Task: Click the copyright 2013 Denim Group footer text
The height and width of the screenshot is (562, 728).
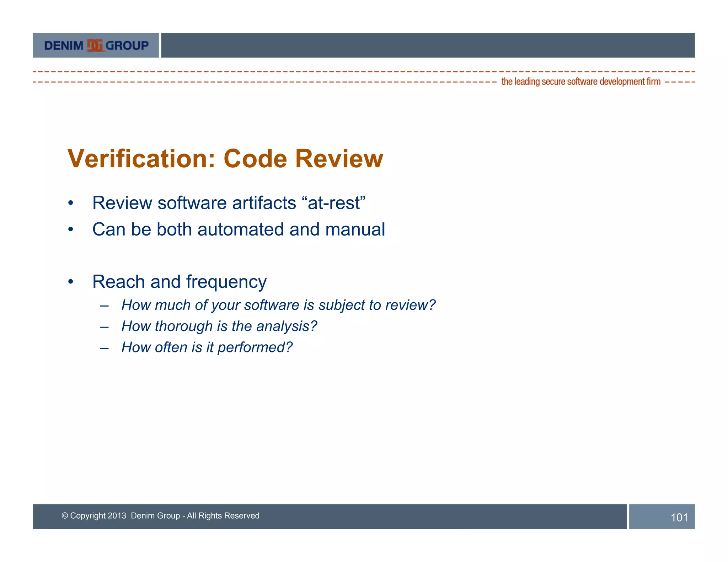Action: 160,515
